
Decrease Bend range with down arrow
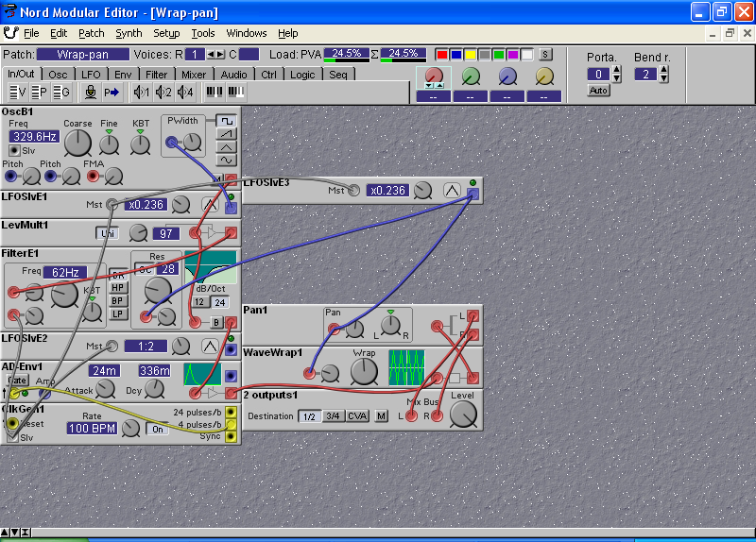click(x=664, y=78)
